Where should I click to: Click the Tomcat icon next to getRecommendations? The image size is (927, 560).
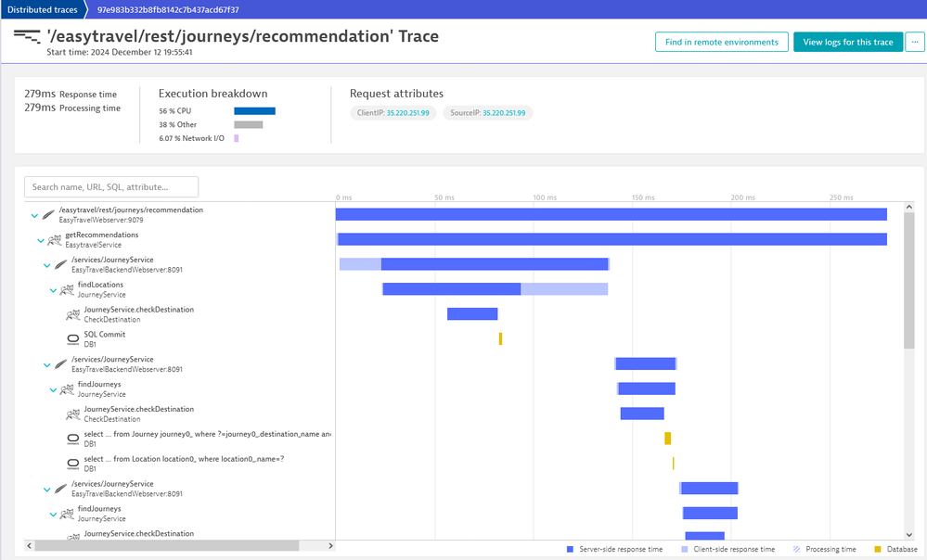click(x=55, y=240)
